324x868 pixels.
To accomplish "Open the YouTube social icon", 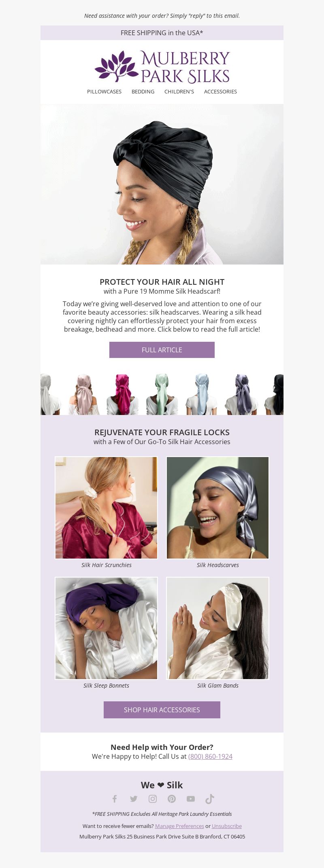I will 191,798.
